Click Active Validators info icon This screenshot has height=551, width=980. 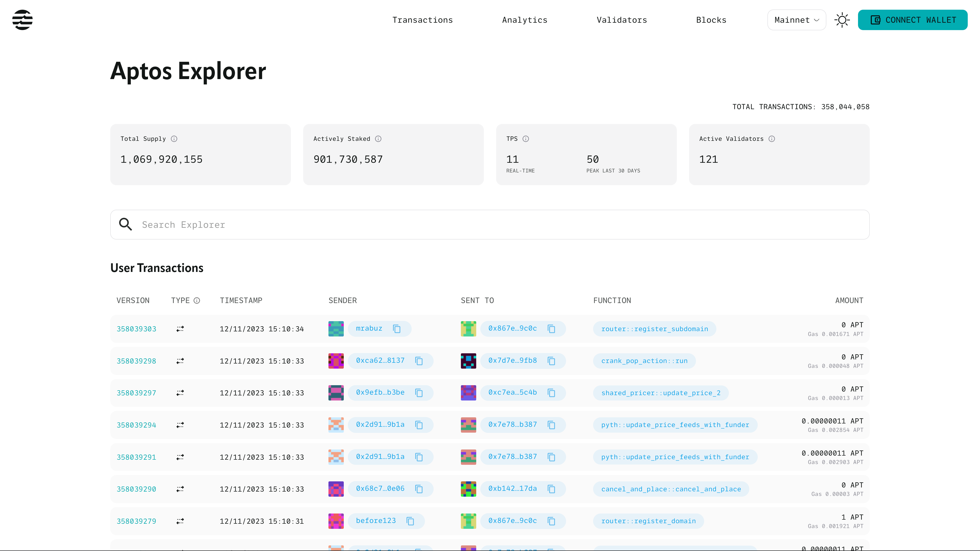[x=771, y=139]
